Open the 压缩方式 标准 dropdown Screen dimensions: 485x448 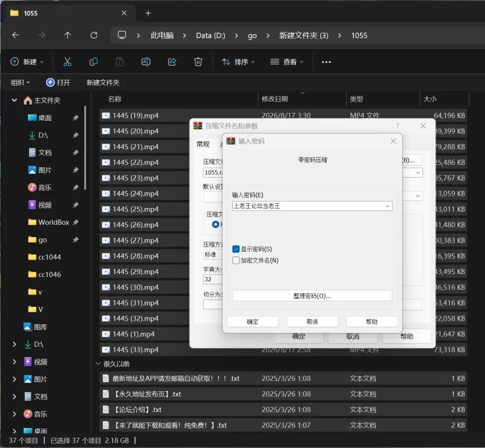pos(213,255)
